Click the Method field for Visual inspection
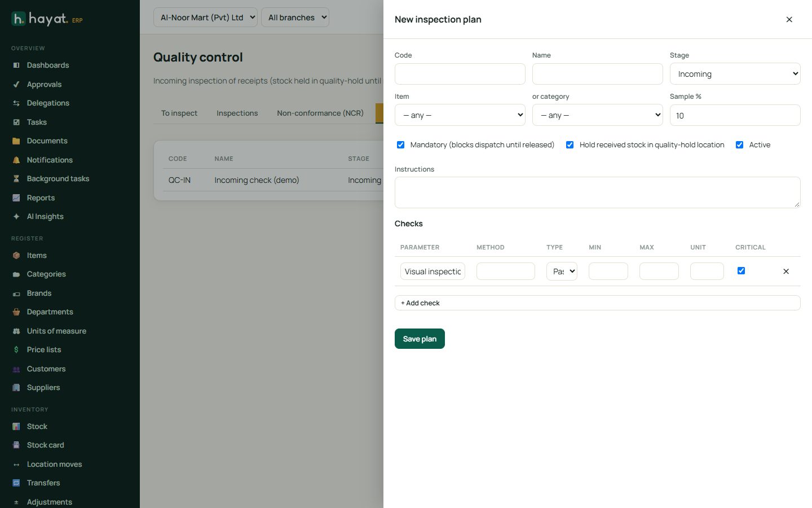This screenshot has width=812, height=508. (506, 271)
